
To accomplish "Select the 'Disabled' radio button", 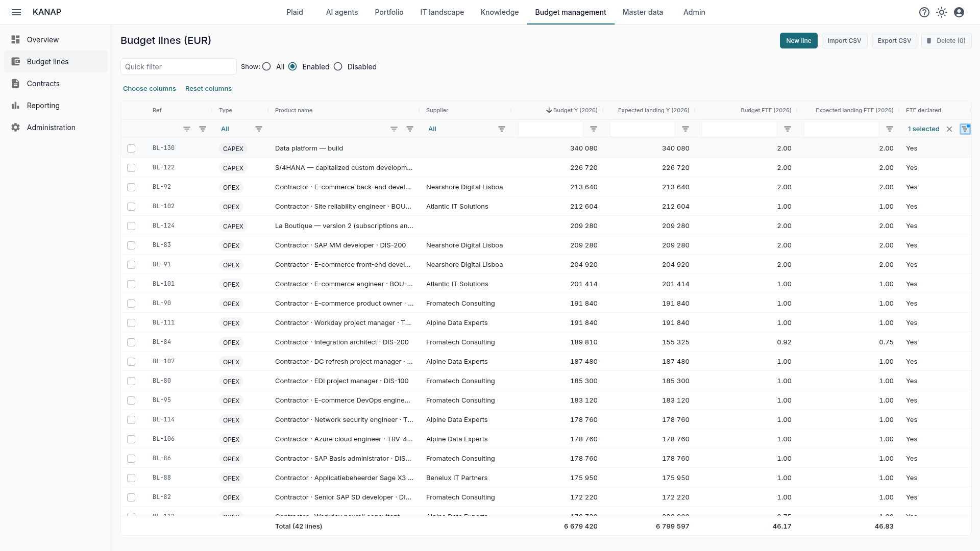I will (x=338, y=67).
